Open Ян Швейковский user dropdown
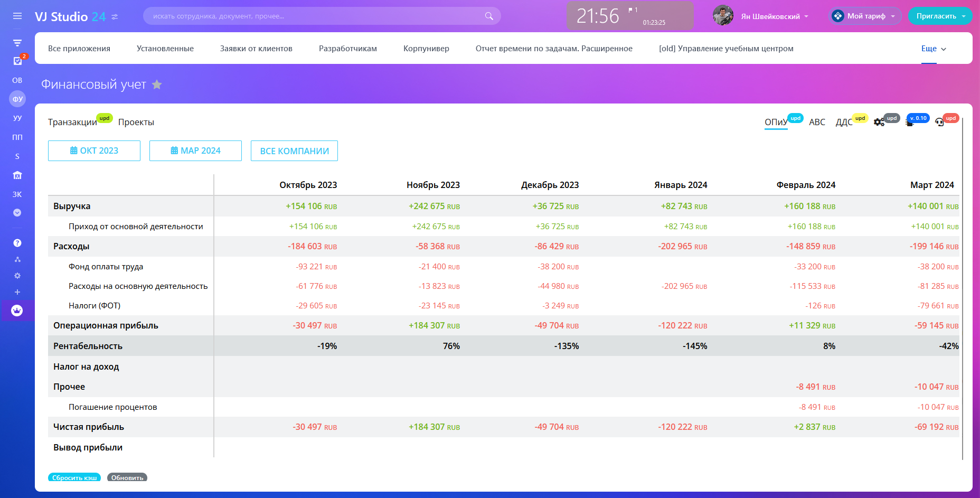Viewport: 980px width, 498px height. (x=774, y=16)
